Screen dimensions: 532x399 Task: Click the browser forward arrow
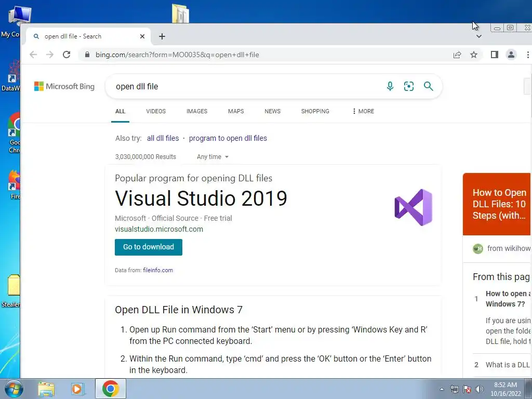49,55
